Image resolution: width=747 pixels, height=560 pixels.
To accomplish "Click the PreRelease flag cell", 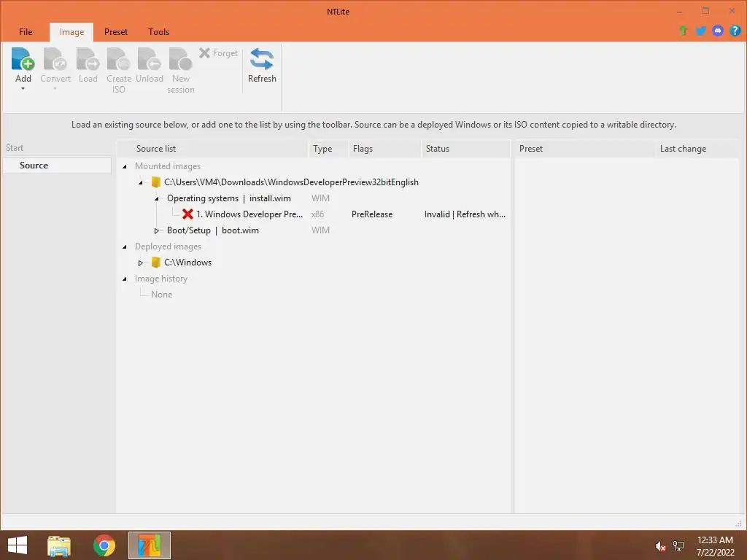I will pyautogui.click(x=372, y=214).
